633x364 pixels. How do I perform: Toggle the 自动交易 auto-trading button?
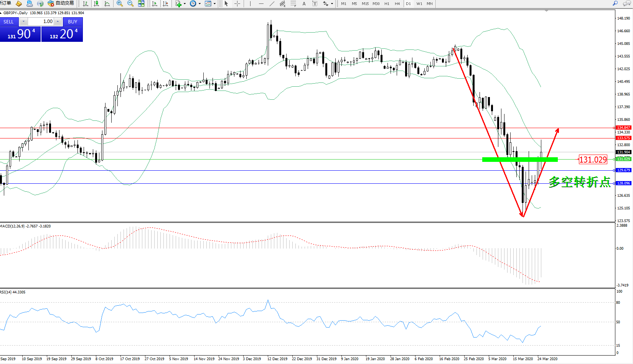tap(61, 3)
